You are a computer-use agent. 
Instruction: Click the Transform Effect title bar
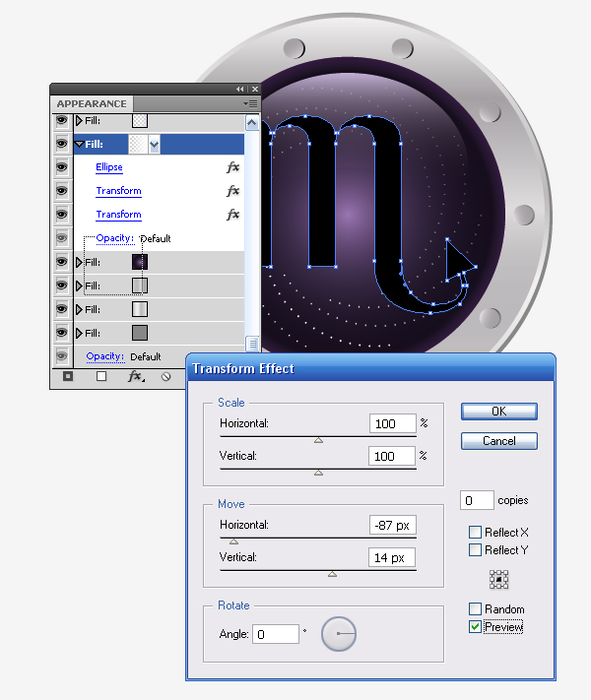(370, 368)
